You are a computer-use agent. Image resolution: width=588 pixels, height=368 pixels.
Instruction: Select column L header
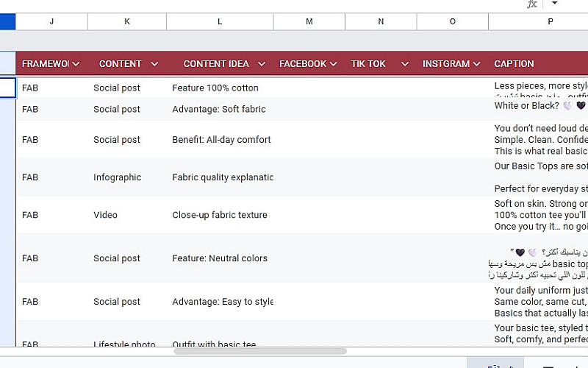[220, 22]
